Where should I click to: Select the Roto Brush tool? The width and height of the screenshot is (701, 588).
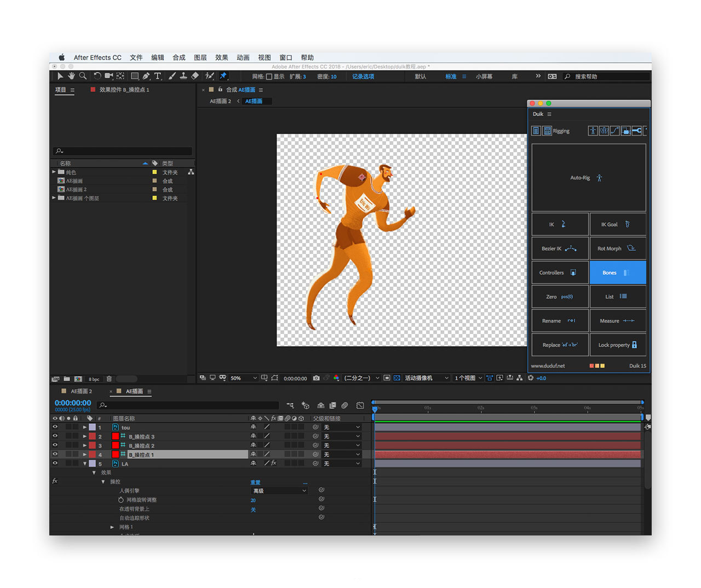pyautogui.click(x=209, y=76)
